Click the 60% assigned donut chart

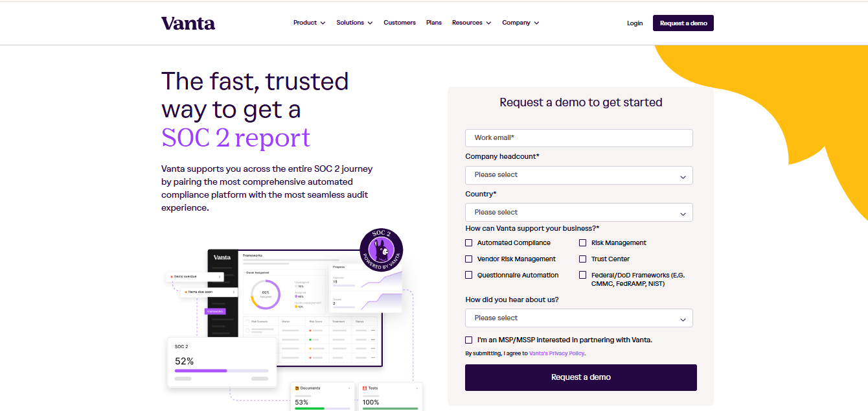click(266, 294)
